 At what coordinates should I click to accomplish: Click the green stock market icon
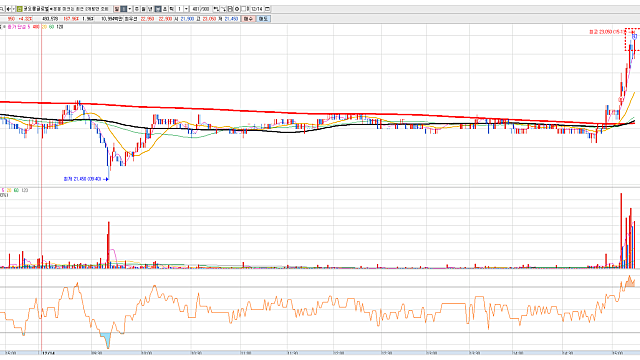(19, 9)
